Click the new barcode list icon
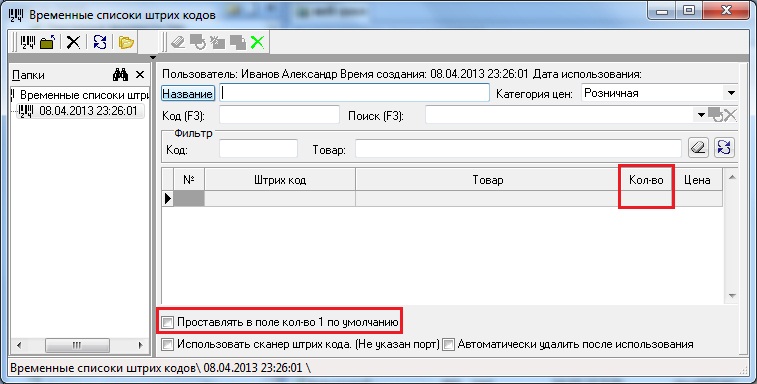Screen dimensions: 757x384 [x=28, y=43]
